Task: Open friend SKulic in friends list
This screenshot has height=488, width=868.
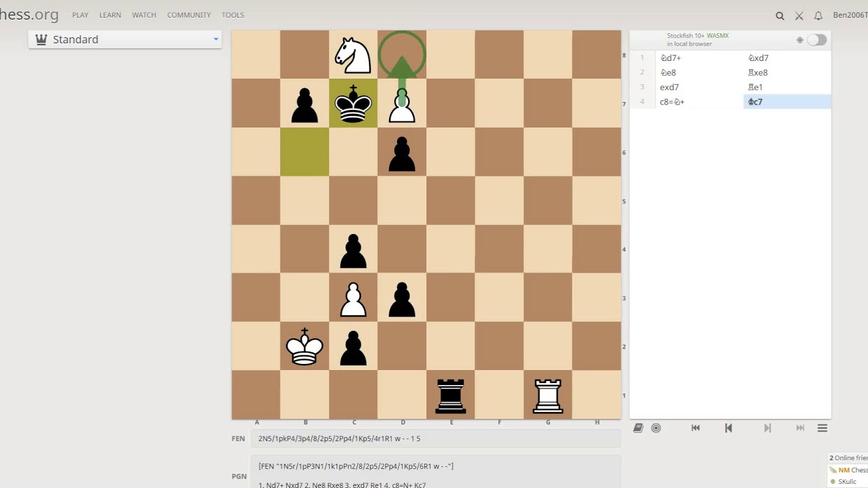Action: (x=847, y=482)
